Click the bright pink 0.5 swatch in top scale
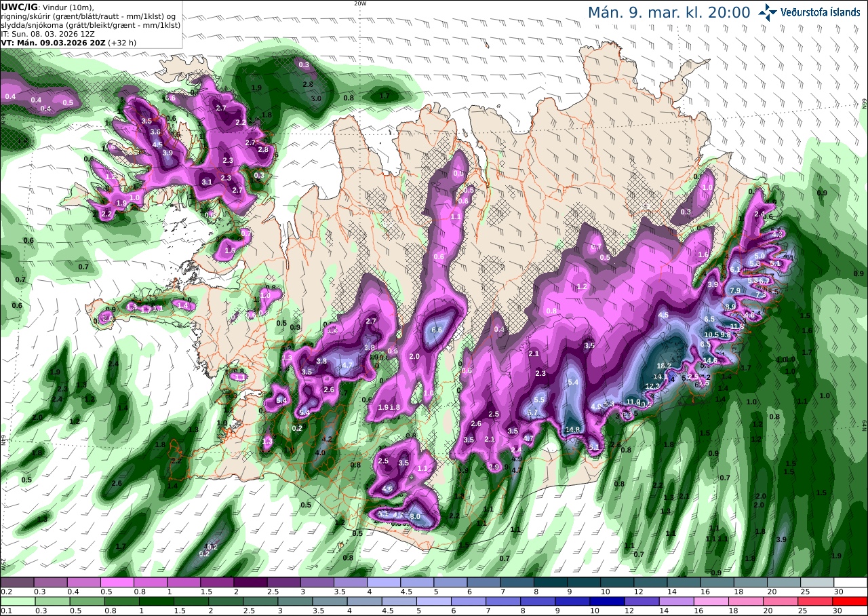The width and height of the screenshot is (868, 616). 117,582
